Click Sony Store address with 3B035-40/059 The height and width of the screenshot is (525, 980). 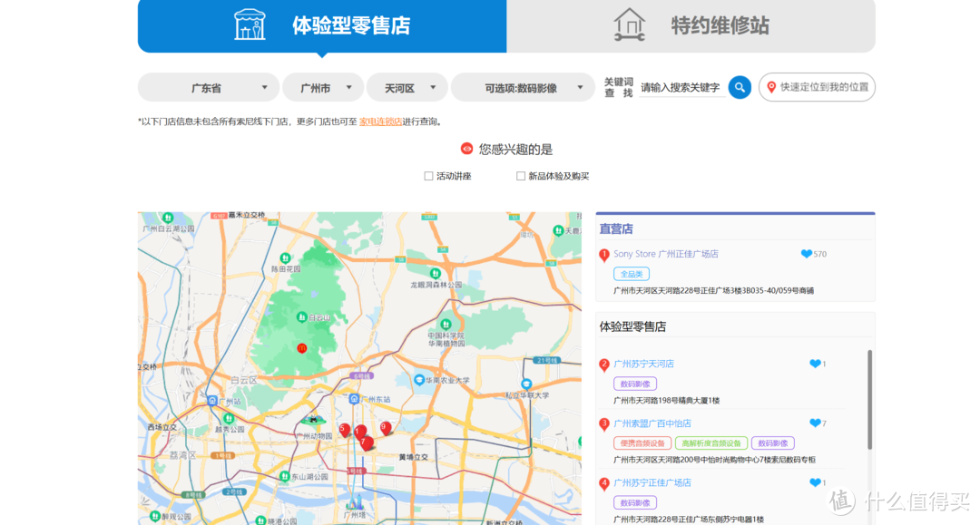tap(714, 291)
